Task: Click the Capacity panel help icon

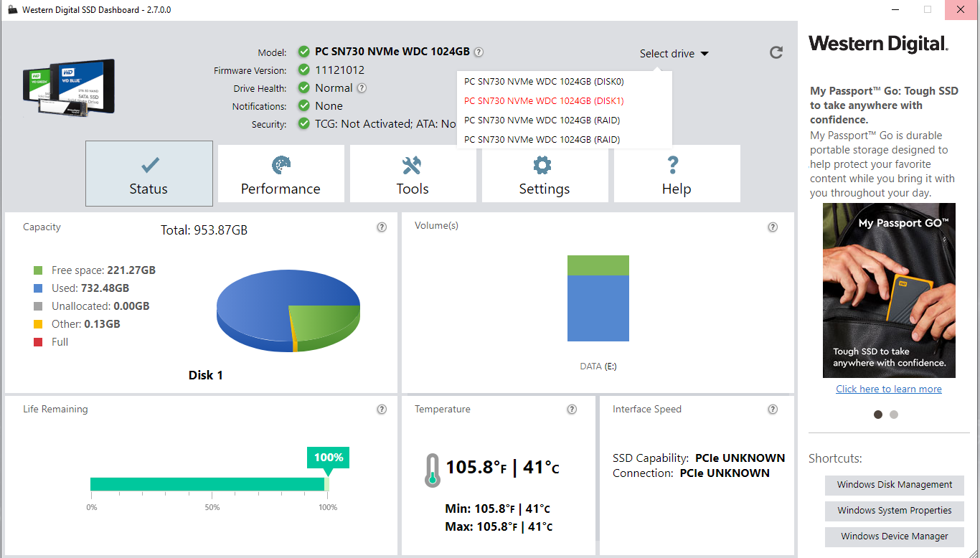Action: pyautogui.click(x=382, y=227)
